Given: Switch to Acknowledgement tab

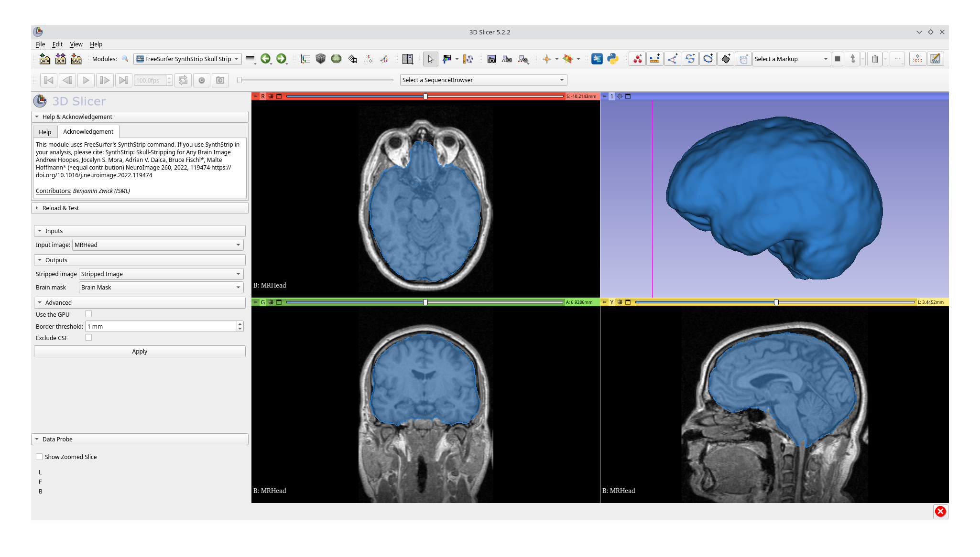Looking at the screenshot, I should [x=87, y=131].
